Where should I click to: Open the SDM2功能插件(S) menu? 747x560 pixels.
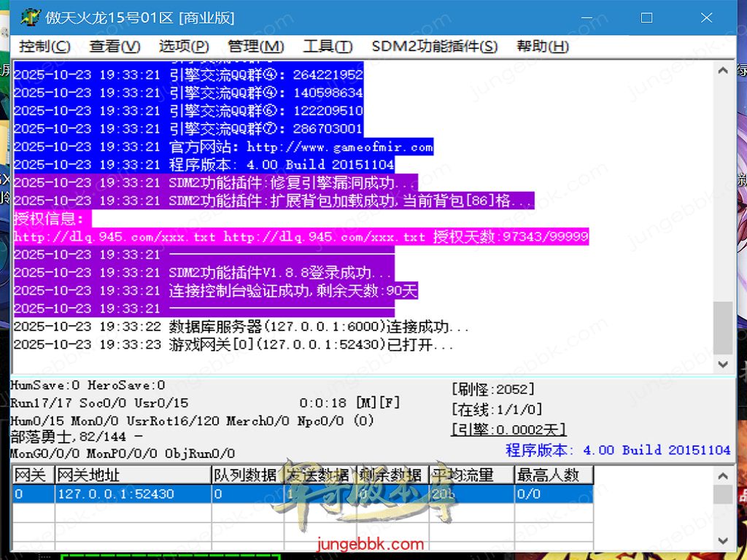(x=434, y=47)
